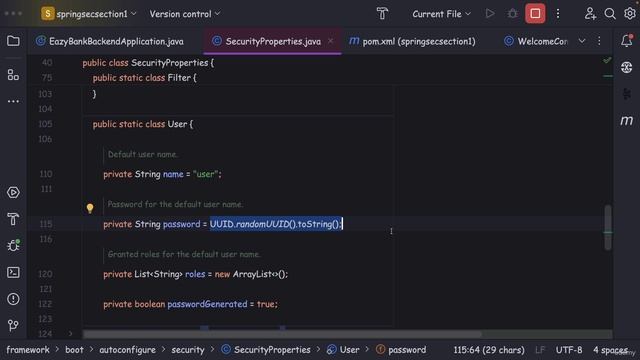The height and width of the screenshot is (360, 640).
Task: Open the Services tool window icon
Action: (x=13, y=192)
